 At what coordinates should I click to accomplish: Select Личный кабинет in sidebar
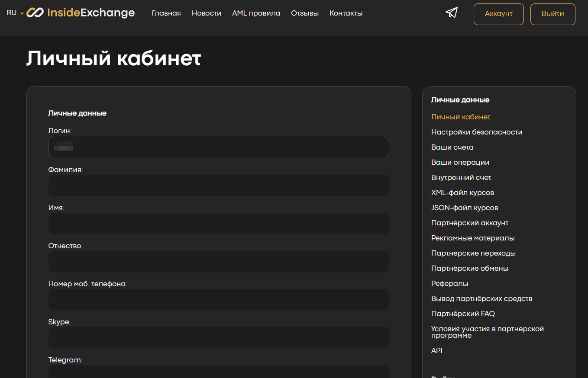click(461, 117)
